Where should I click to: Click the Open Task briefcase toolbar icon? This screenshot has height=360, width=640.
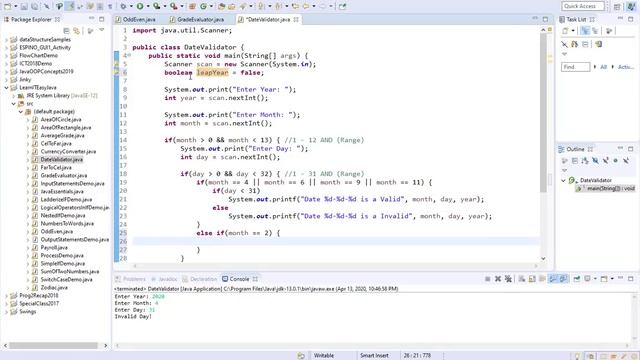[x=231, y=7]
